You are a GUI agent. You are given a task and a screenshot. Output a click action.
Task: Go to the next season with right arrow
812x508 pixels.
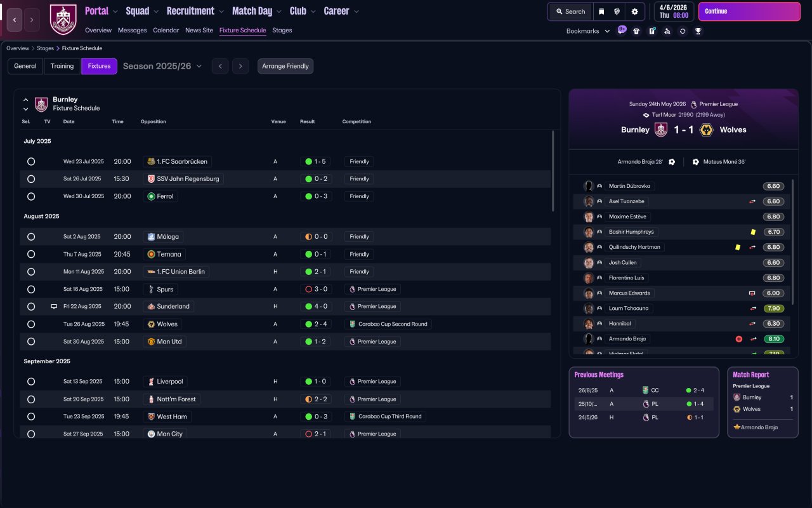click(x=240, y=66)
